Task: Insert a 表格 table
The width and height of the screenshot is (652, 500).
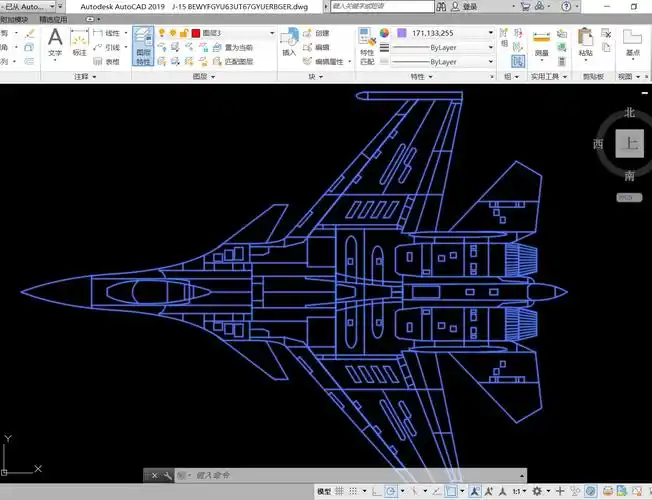Action: click(107, 62)
